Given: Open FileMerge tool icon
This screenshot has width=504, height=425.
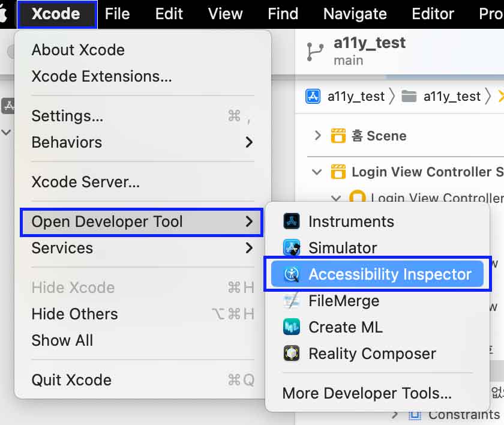Looking at the screenshot, I should click(292, 301).
